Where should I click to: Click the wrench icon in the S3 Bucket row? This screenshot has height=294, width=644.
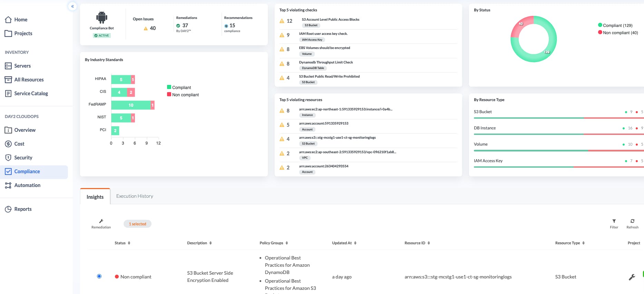[632, 277]
